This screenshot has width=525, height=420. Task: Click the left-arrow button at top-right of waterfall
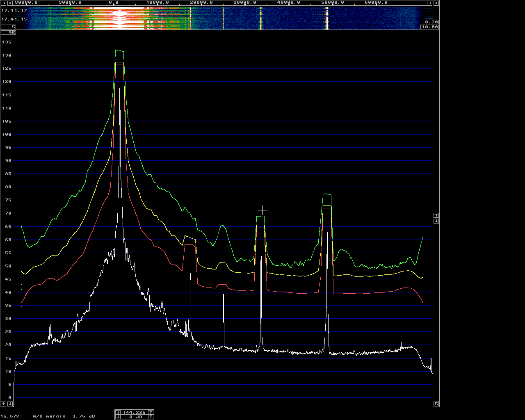pos(436,3)
